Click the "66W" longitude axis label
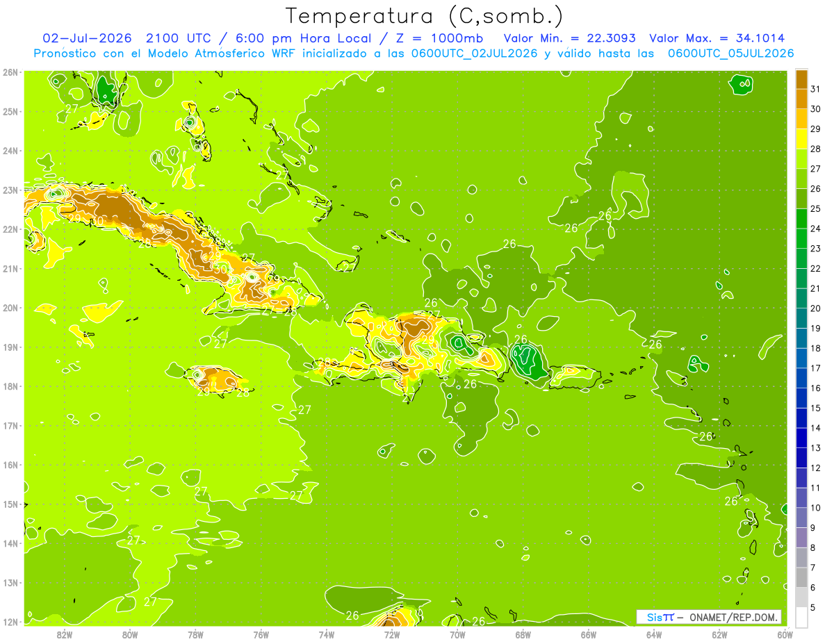The height and width of the screenshot is (644, 834). [x=588, y=634]
